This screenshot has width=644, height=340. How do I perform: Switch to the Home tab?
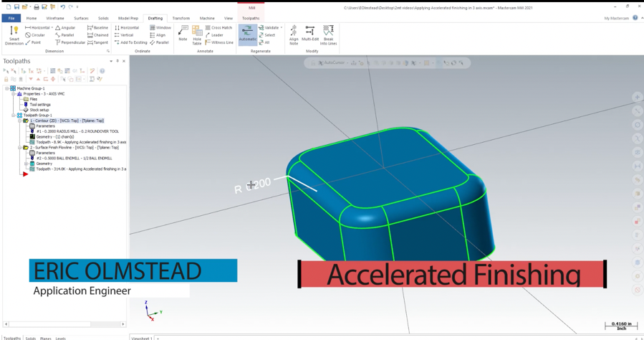point(32,18)
